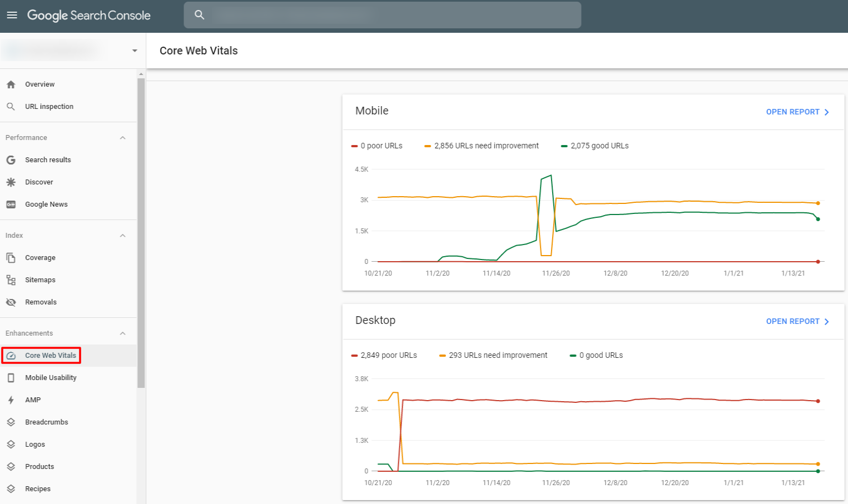This screenshot has height=504, width=848.
Task: Click the Search results Google icon
Action: pyautogui.click(x=11, y=160)
